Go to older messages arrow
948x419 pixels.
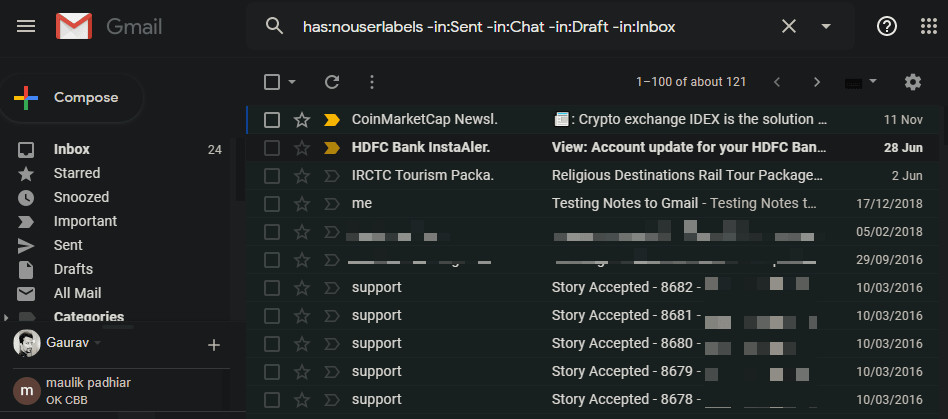tap(817, 82)
